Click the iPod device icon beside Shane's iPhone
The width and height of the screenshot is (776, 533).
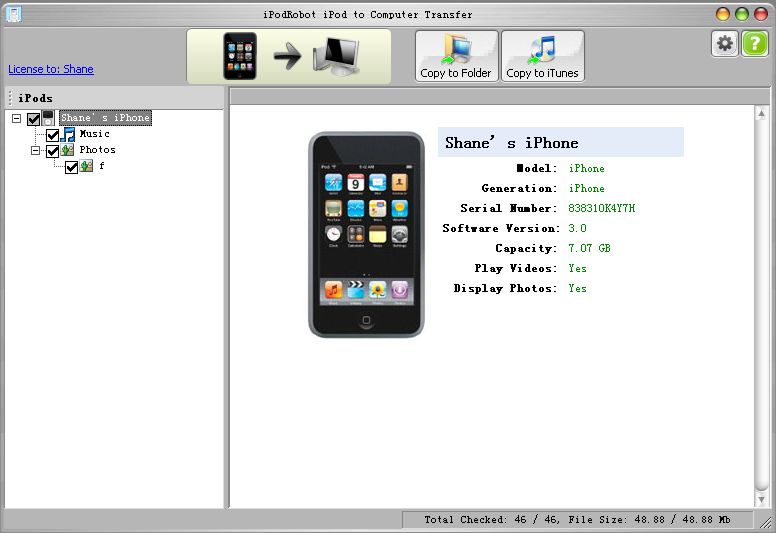click(48, 118)
